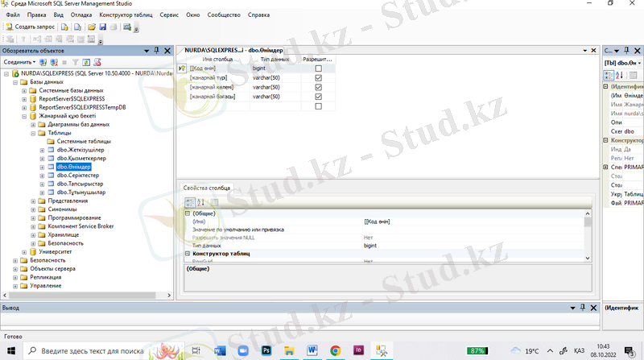
Task: Collapse the Конструктор таблиц properties section
Action: [188, 254]
